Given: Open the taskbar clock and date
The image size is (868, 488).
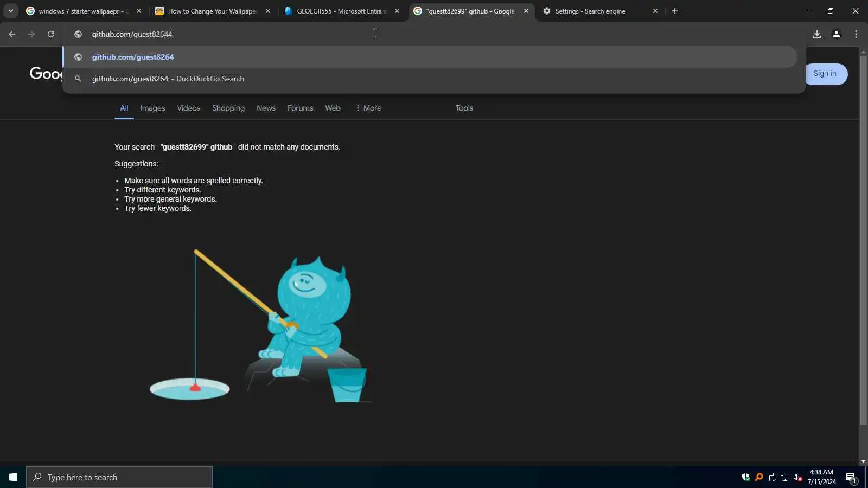Looking at the screenshot, I should point(821,477).
